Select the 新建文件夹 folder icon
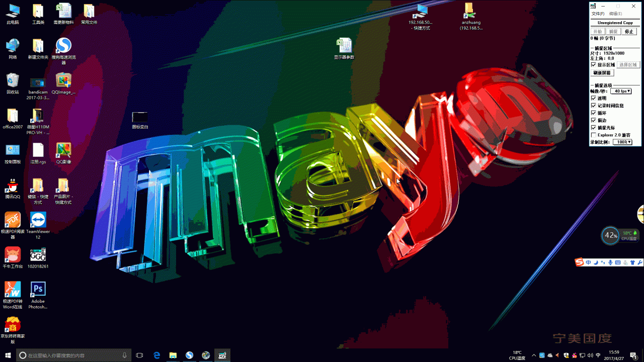 click(x=38, y=49)
